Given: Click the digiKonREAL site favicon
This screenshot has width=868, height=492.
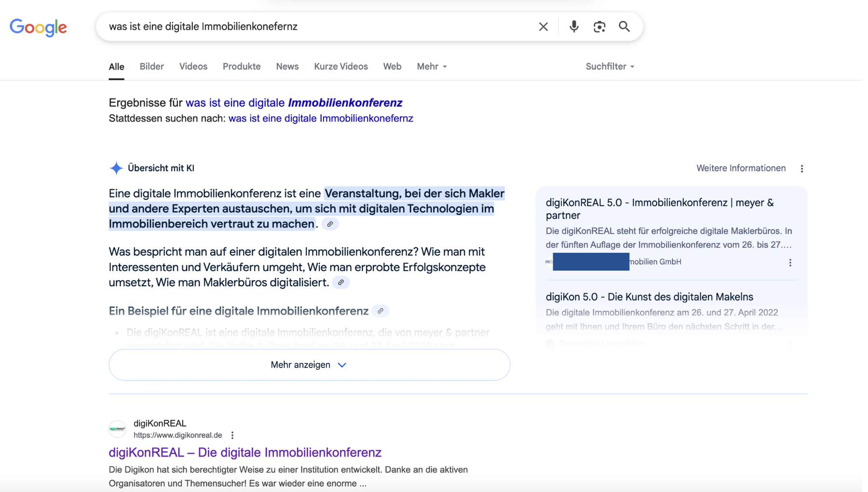Looking at the screenshot, I should click(117, 429).
